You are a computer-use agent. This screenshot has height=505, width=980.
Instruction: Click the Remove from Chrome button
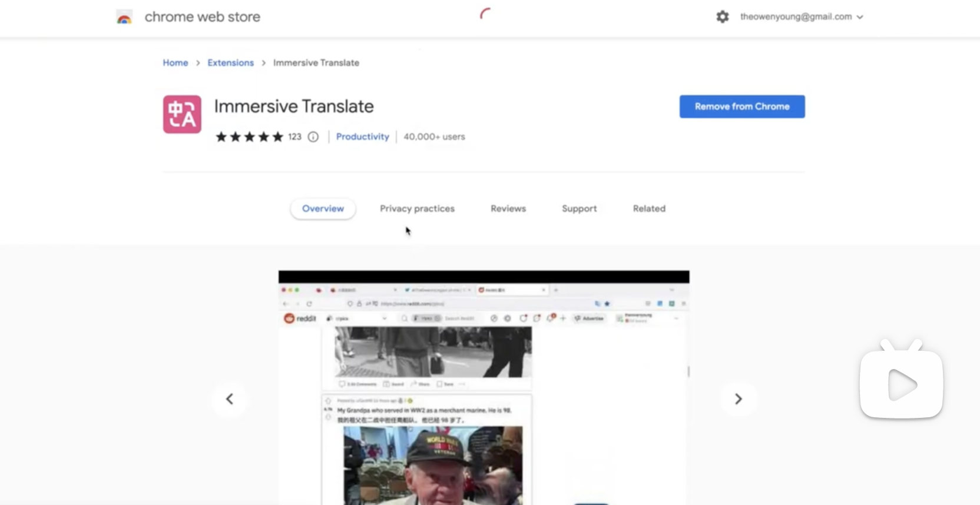pyautogui.click(x=742, y=107)
